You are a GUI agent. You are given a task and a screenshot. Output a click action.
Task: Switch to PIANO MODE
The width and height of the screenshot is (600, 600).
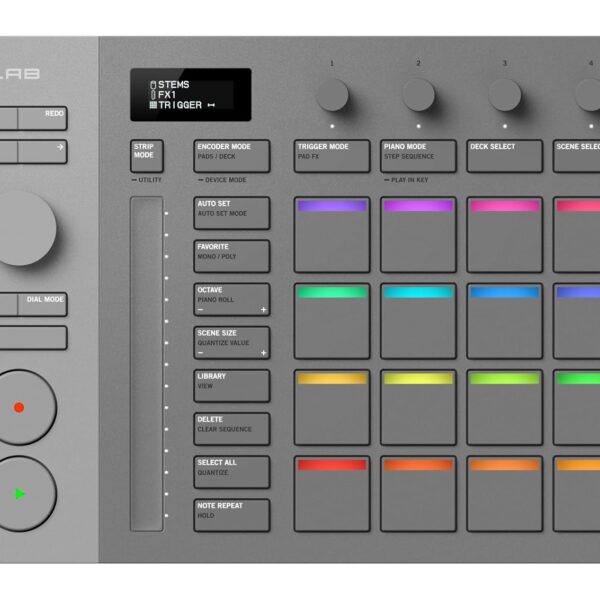[418, 156]
